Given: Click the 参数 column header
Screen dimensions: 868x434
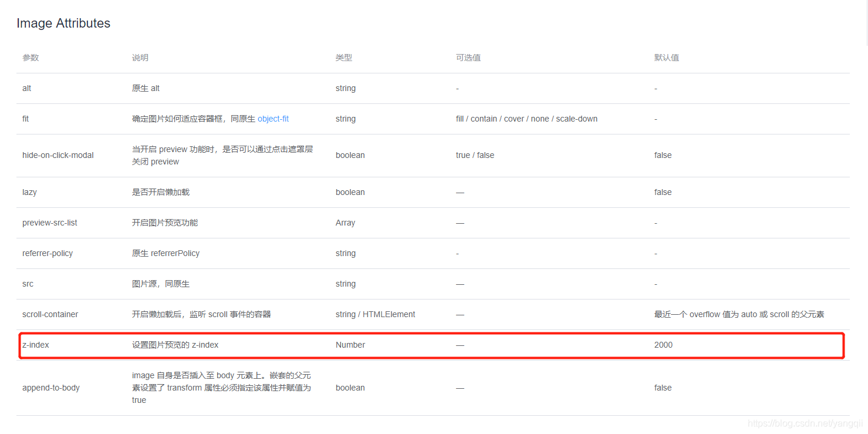Looking at the screenshot, I should point(30,57).
